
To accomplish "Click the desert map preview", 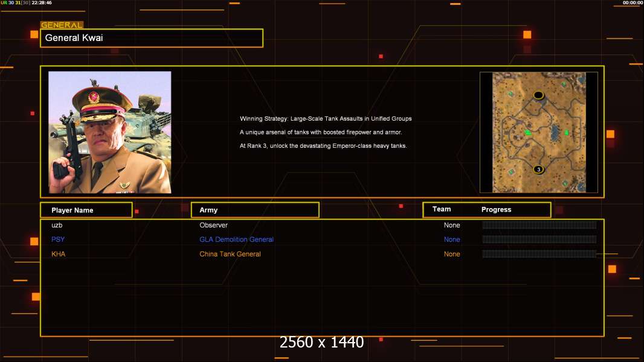I will pyautogui.click(x=538, y=132).
